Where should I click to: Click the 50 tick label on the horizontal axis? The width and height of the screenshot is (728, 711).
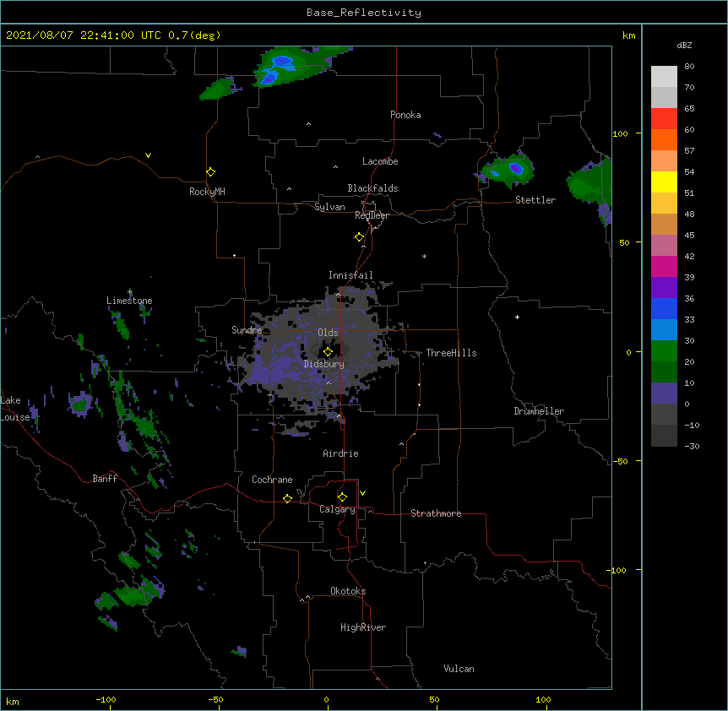tap(434, 699)
